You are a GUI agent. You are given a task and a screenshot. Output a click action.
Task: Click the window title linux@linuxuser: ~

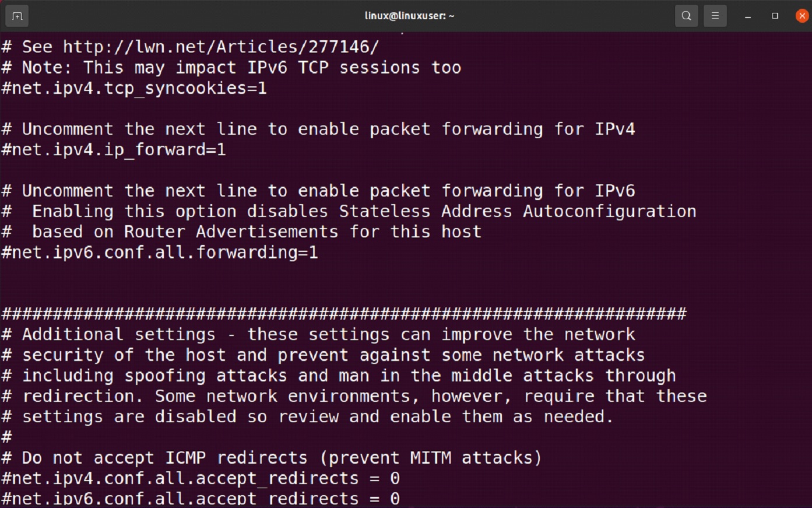[x=409, y=16]
